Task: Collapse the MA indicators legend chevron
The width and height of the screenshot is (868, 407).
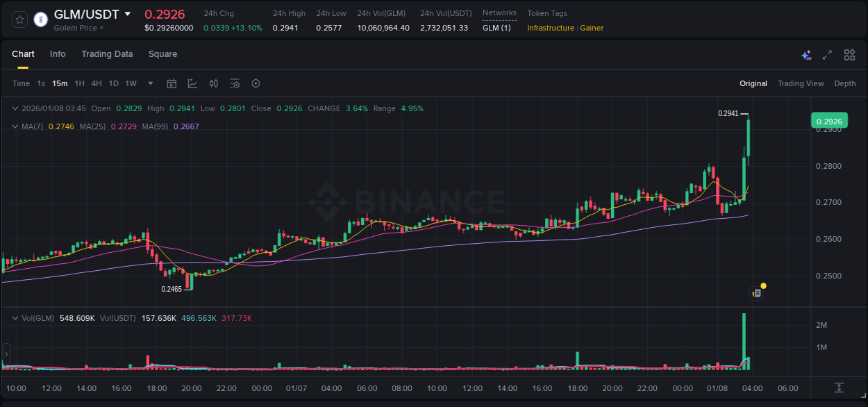Action: [15, 126]
